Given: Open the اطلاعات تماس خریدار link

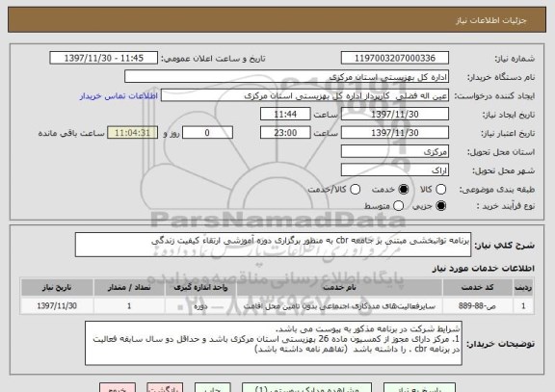Looking at the screenshot, I should point(119,96).
